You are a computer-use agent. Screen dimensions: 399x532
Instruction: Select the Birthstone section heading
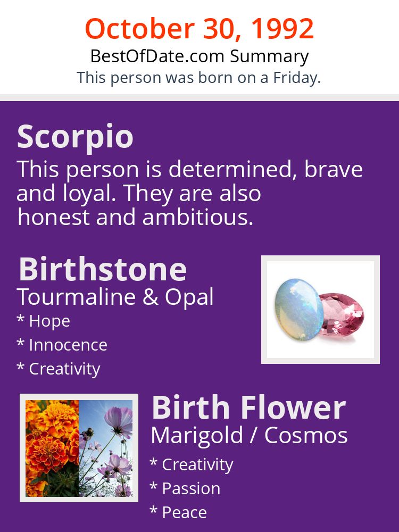(102, 269)
